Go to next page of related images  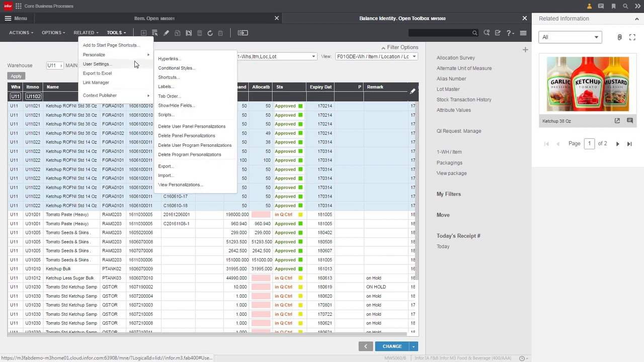tap(617, 144)
